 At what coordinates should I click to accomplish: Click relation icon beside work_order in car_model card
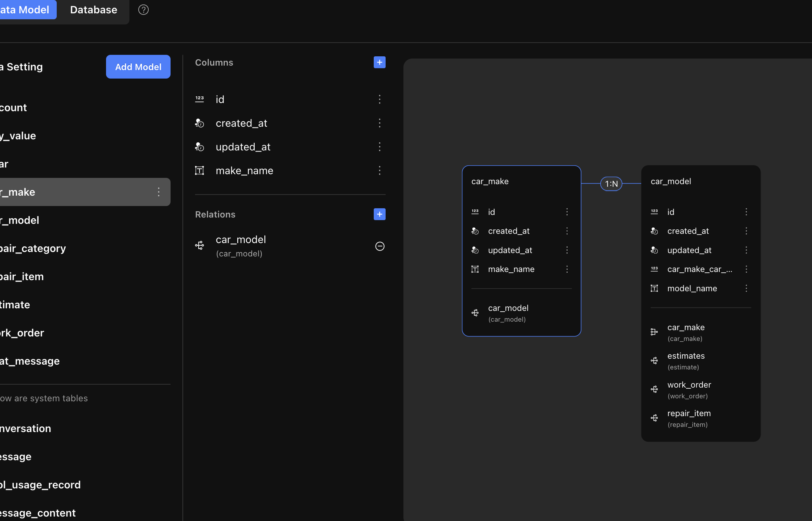pyautogui.click(x=654, y=389)
